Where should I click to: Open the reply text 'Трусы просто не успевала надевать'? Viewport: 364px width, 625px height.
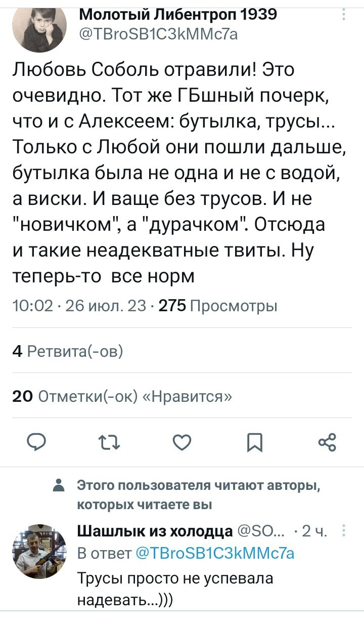175,587
